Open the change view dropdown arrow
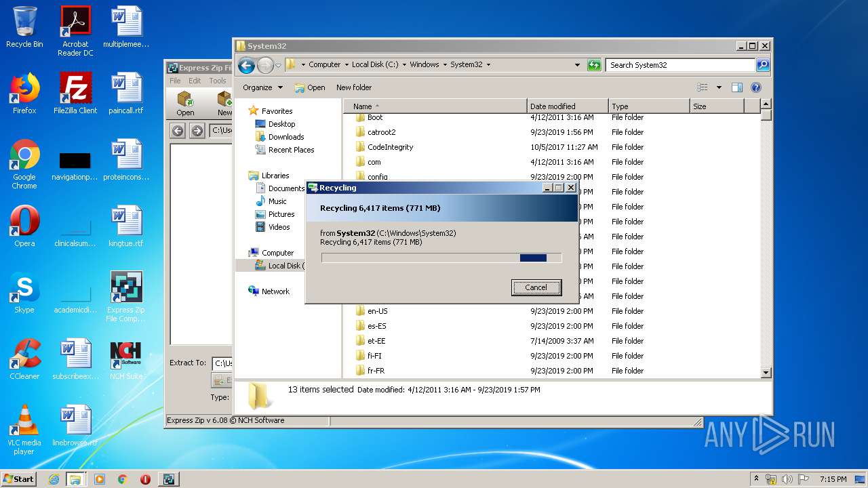This screenshot has height=488, width=868. click(x=719, y=87)
